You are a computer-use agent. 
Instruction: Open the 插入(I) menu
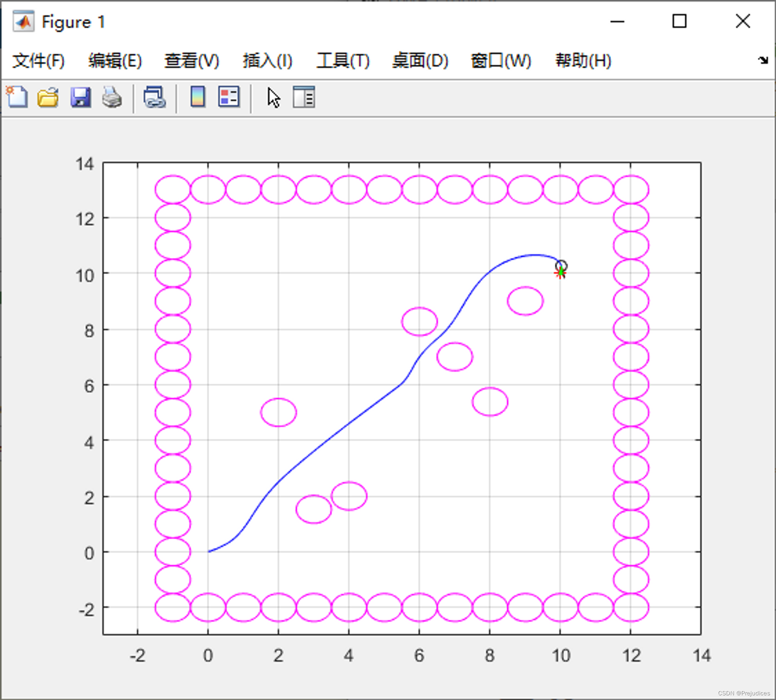click(268, 61)
